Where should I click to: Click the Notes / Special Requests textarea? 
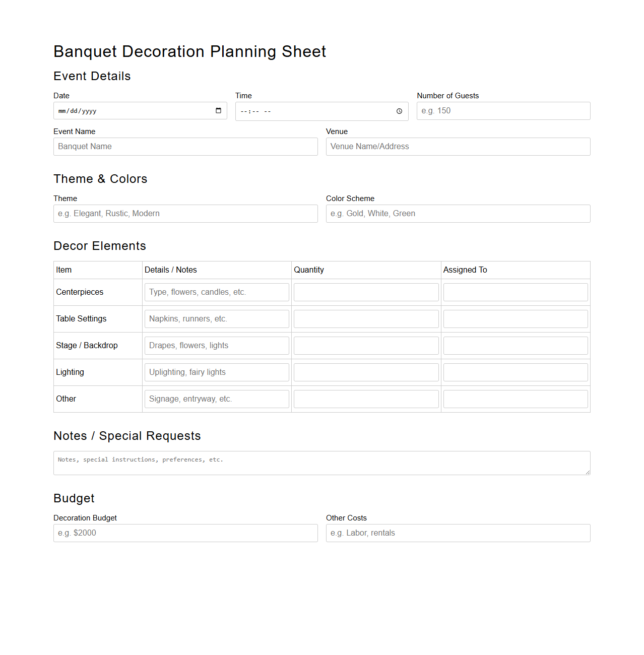point(321,462)
